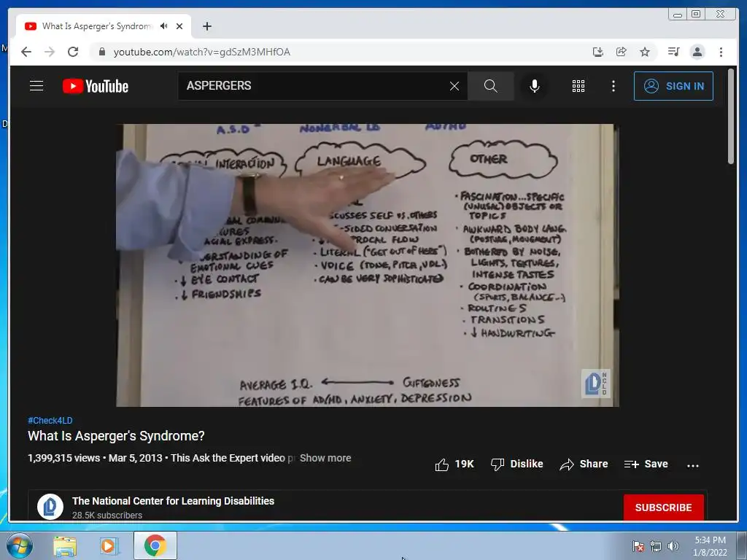This screenshot has height=560, width=747.
Task: Open the network tray icon
Action: pyautogui.click(x=656, y=546)
